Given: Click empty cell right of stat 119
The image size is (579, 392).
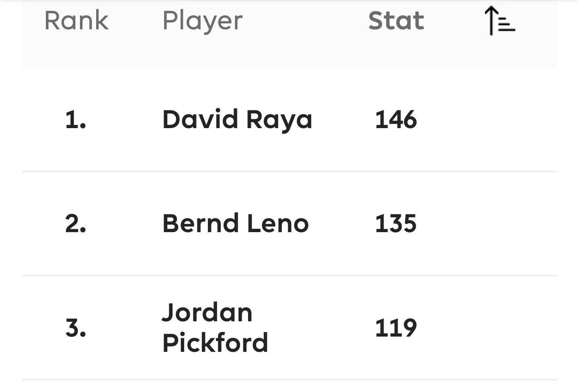Looking at the screenshot, I should tap(499, 328).
